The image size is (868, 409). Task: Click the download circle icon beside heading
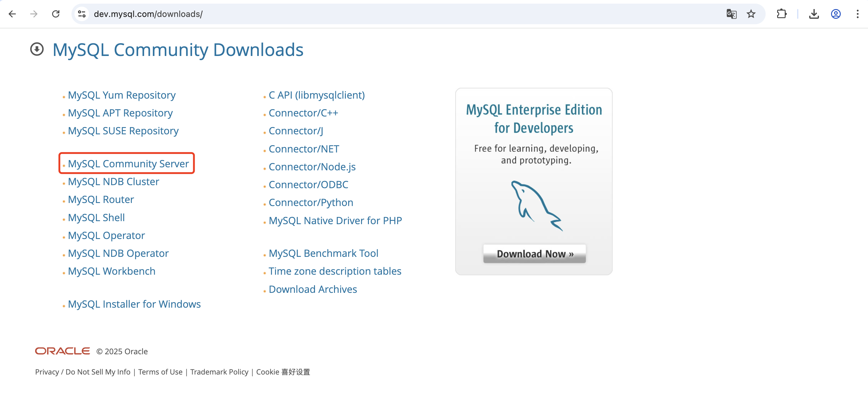point(37,50)
